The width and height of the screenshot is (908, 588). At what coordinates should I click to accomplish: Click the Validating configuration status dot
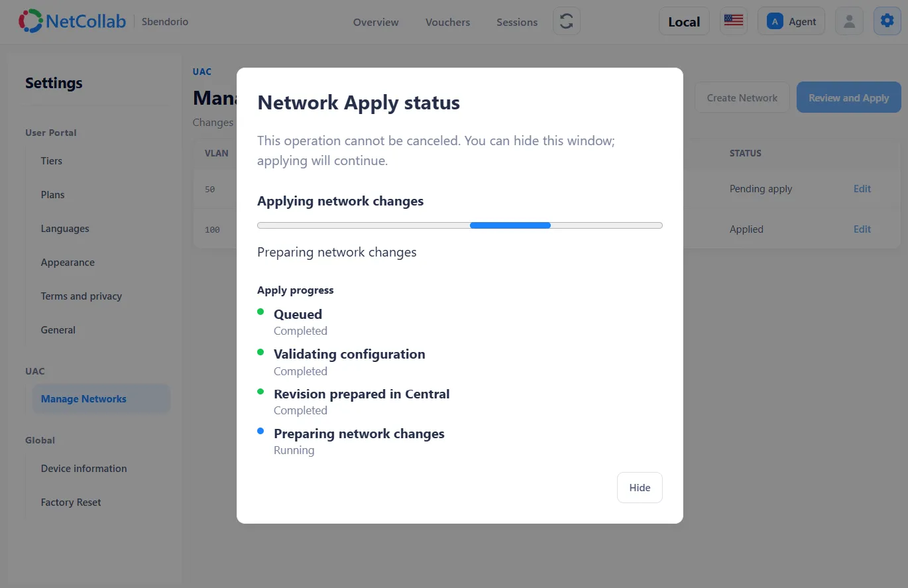[260, 352]
